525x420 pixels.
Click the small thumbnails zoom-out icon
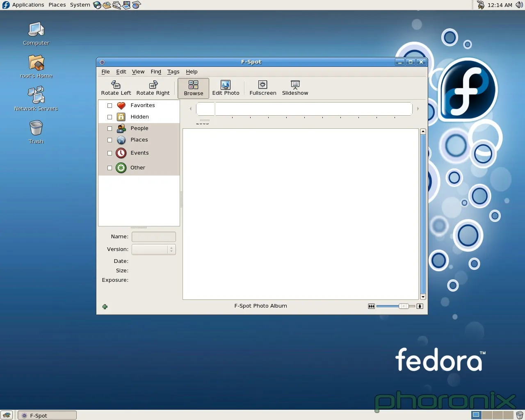(371, 306)
